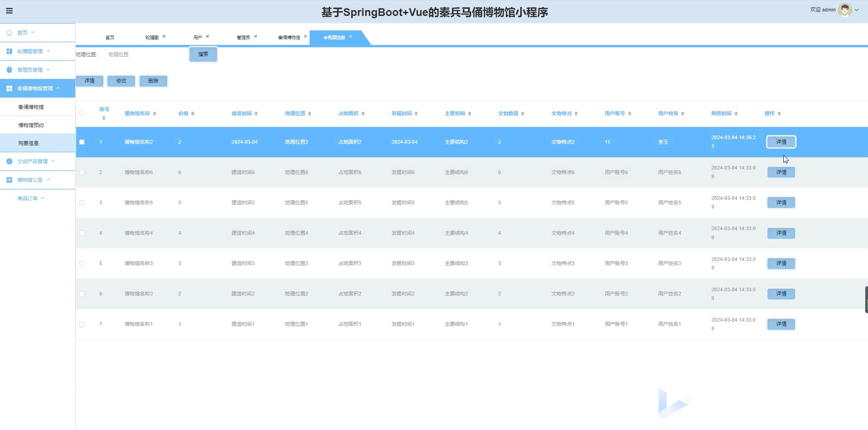Sort by 文物数量 column arrows
This screenshot has width=868, height=430.
pos(523,114)
